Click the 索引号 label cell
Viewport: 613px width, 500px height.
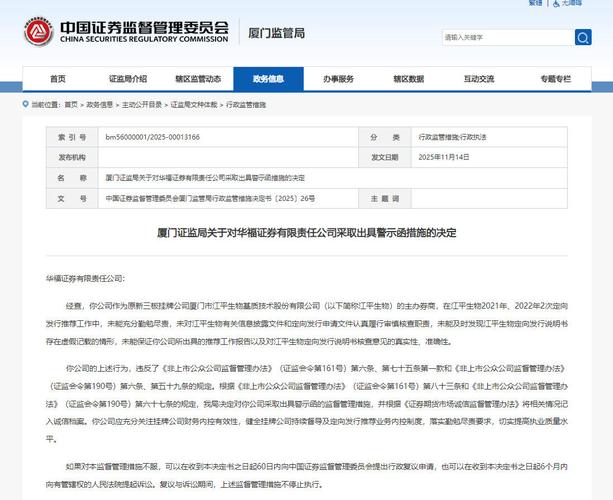point(72,137)
